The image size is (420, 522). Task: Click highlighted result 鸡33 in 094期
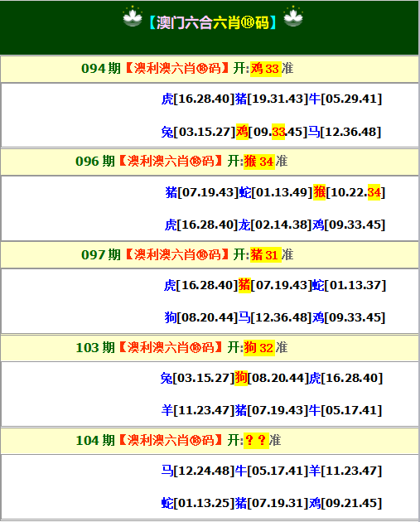(x=266, y=69)
